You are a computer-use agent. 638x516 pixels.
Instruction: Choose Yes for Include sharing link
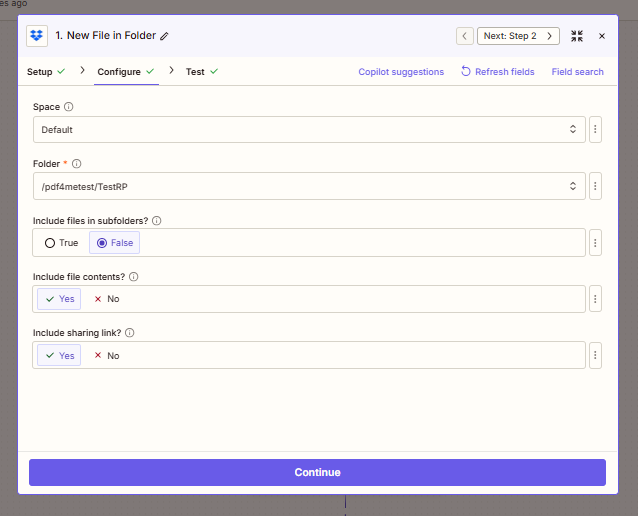pyautogui.click(x=59, y=355)
